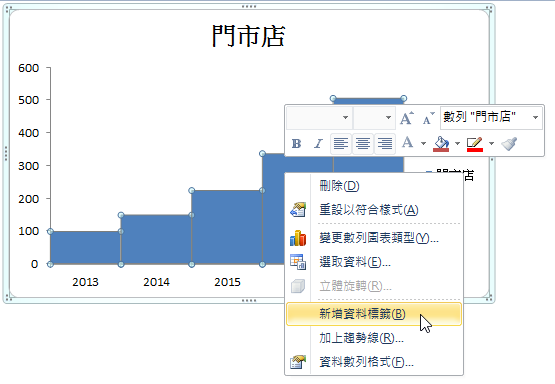Click the format painter brush icon
This screenshot has width=555, height=384.
pyautogui.click(x=509, y=144)
